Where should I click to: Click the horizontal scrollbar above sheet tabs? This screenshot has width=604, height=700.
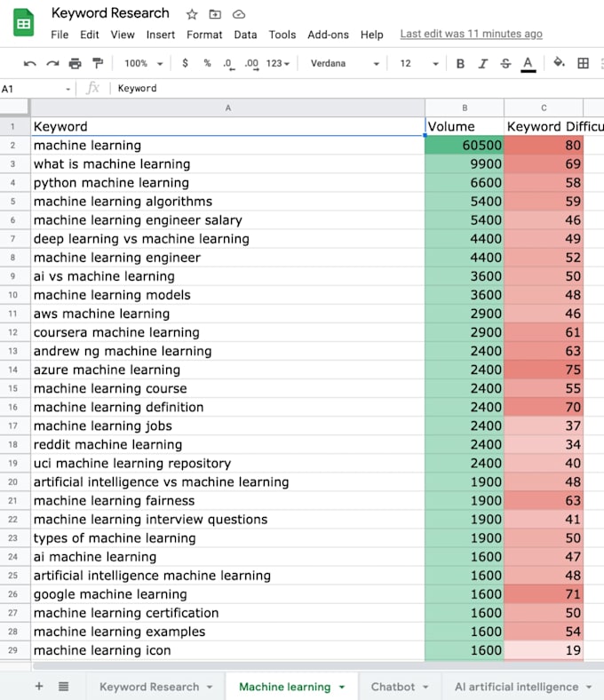coord(318,666)
